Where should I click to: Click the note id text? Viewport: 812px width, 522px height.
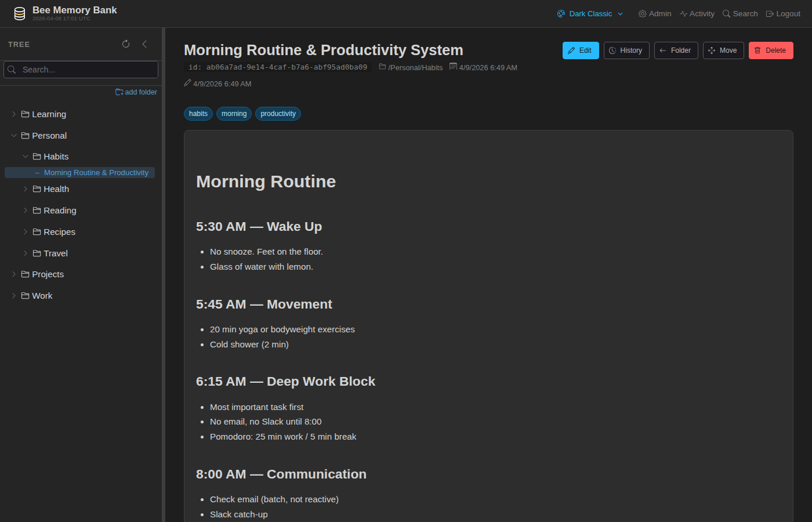pos(278,67)
